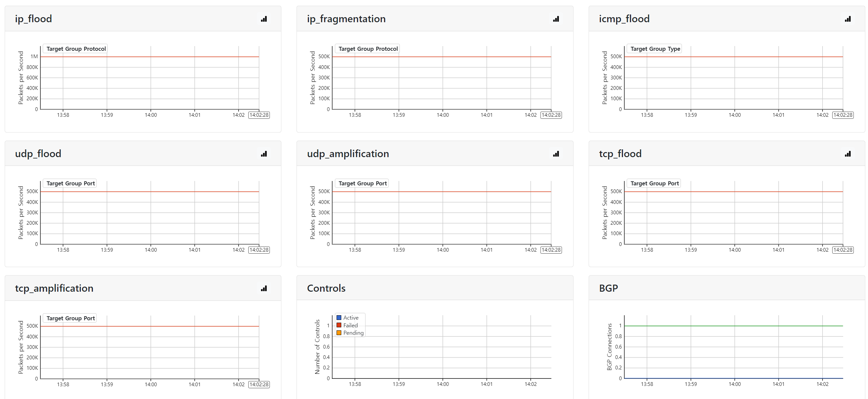Viewport: 868px width, 399px height.
Task: Open the icmp_flood bar chart icon
Action: point(847,19)
